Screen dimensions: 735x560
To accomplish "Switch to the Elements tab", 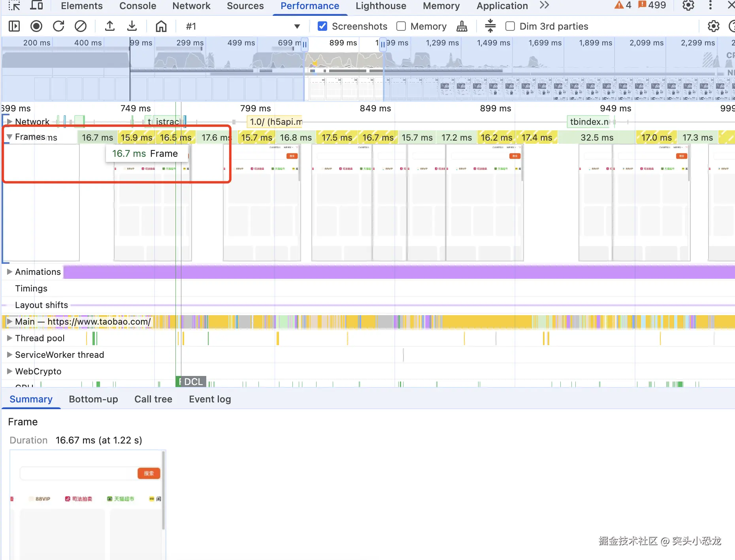I will coord(82,6).
